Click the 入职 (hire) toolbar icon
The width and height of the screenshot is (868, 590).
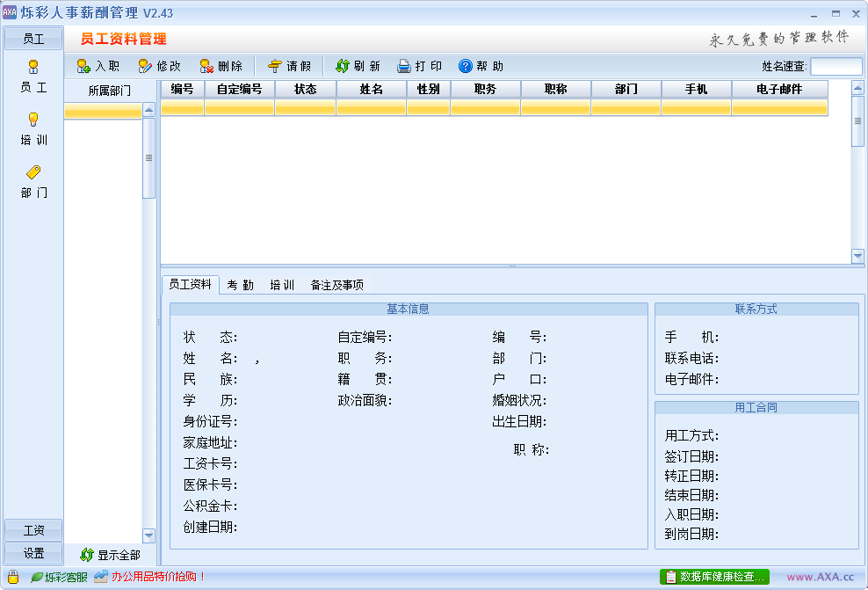pyautogui.click(x=83, y=67)
